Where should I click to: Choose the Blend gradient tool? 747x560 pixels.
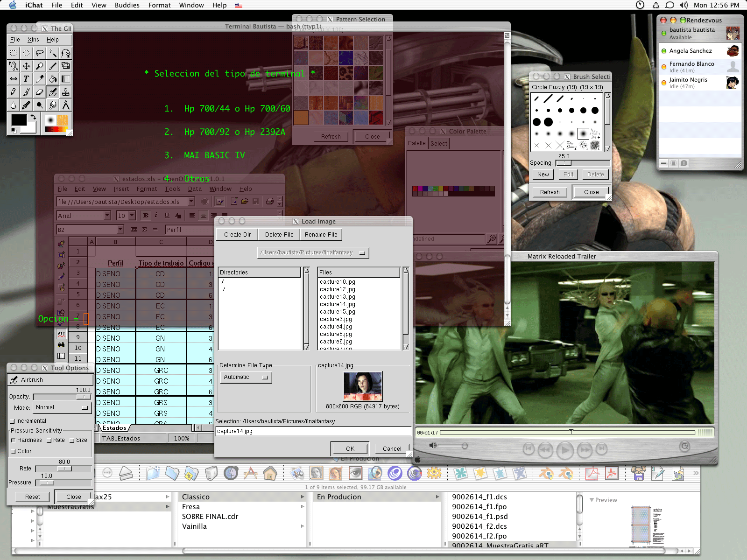(x=66, y=79)
